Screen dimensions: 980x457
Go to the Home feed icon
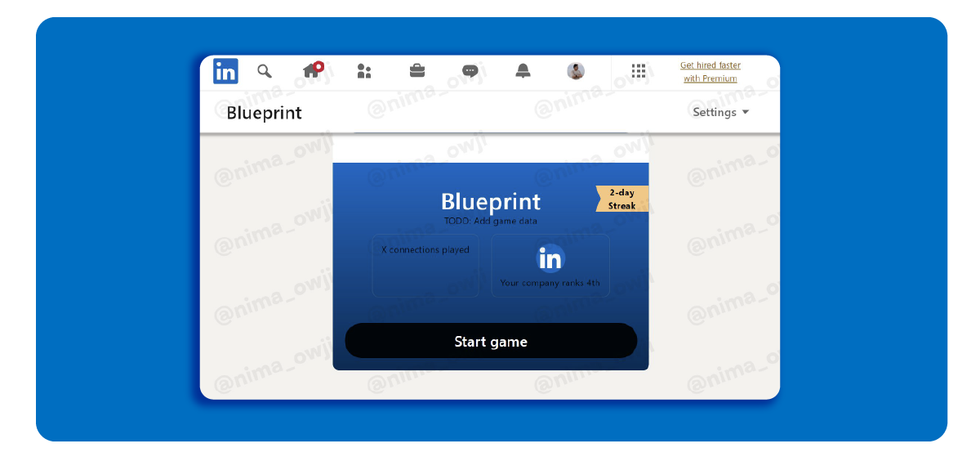point(312,70)
